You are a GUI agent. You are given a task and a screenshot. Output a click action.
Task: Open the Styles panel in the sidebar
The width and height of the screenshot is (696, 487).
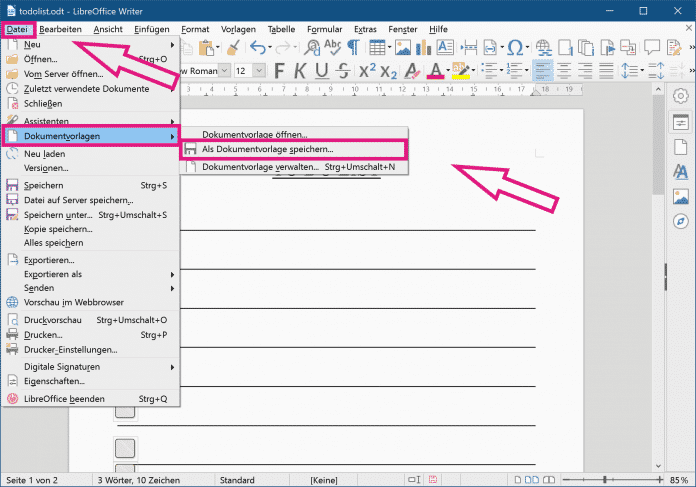click(681, 171)
